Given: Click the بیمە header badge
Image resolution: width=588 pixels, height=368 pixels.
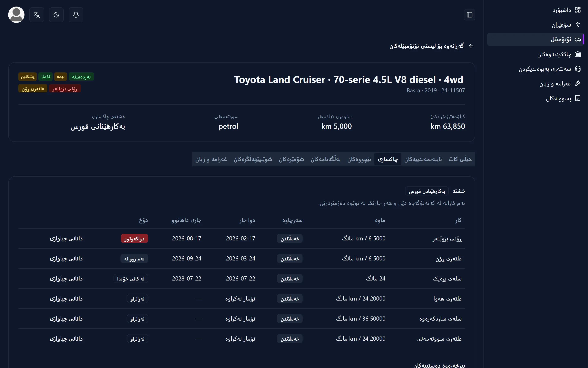Looking at the screenshot, I should pyautogui.click(x=60, y=77).
